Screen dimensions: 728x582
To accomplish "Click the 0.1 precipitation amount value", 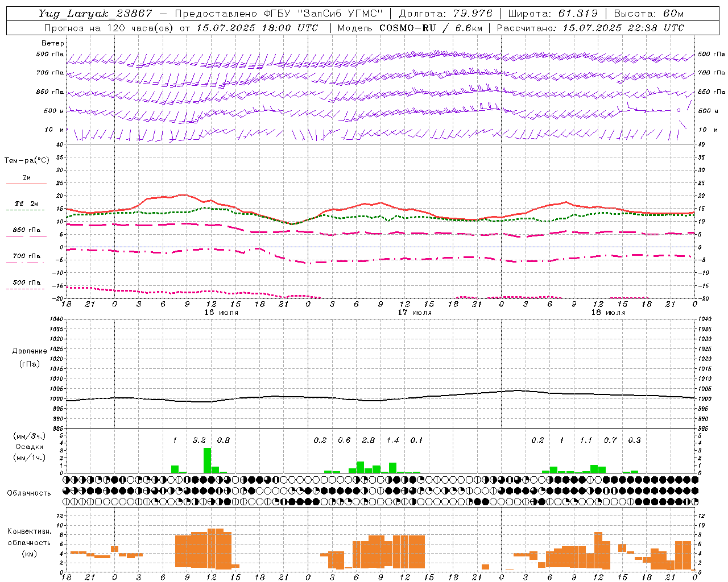I will [417, 440].
